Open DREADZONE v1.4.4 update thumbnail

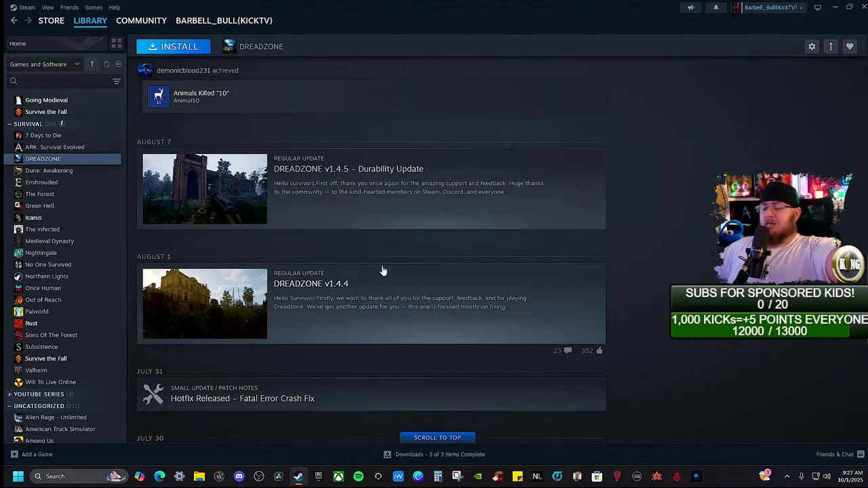pyautogui.click(x=205, y=304)
